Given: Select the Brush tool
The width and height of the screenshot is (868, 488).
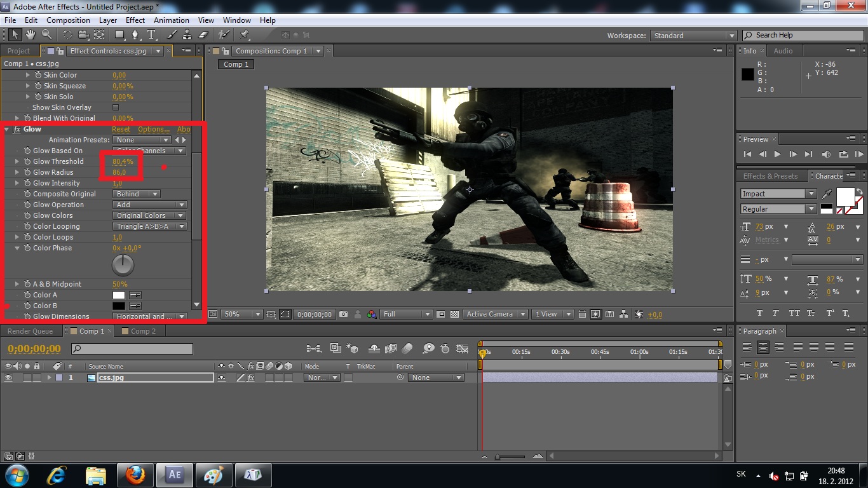Looking at the screenshot, I should pos(173,35).
